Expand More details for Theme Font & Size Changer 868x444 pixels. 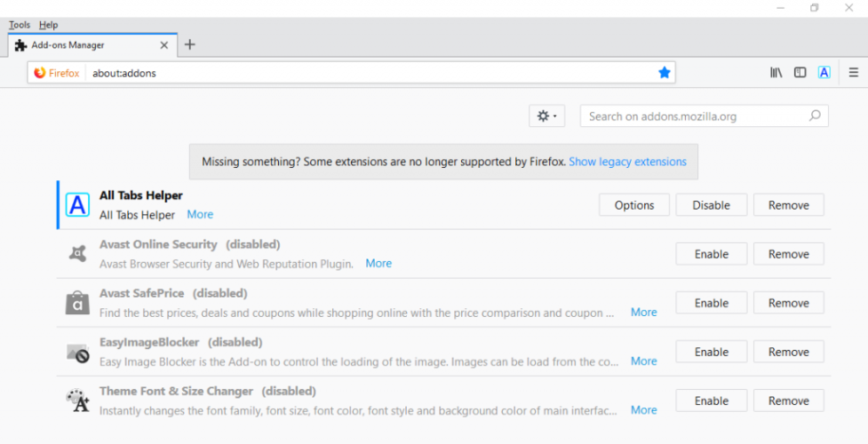tap(644, 410)
